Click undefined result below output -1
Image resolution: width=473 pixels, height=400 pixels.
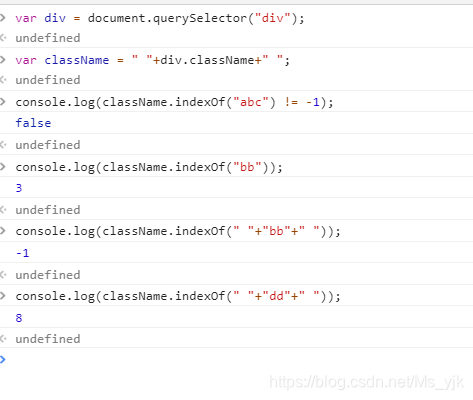[x=48, y=275]
